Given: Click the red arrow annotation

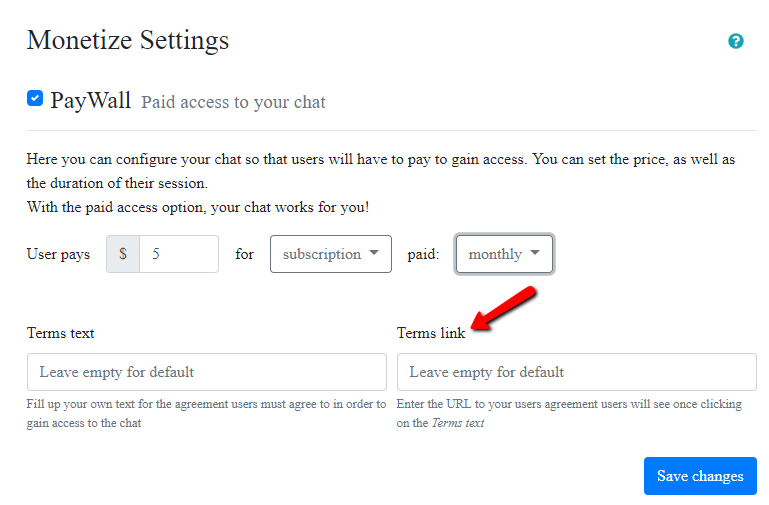Looking at the screenshot, I should tap(505, 307).
